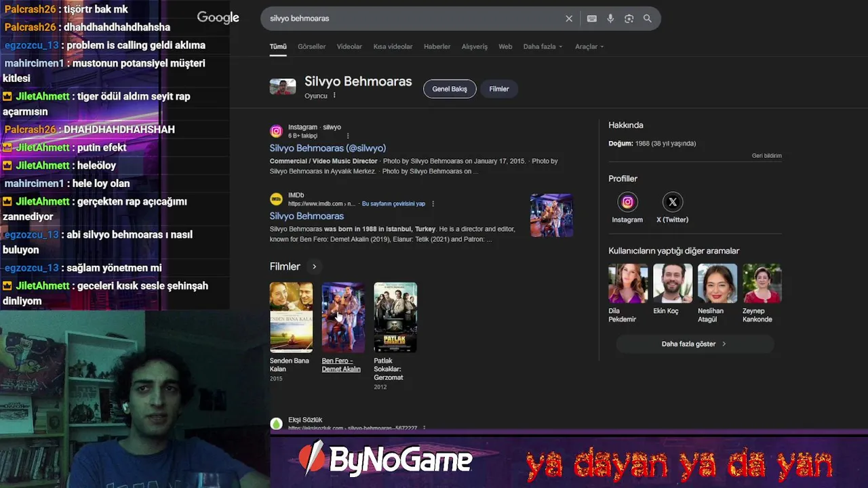This screenshot has width=868, height=488.
Task: Expand the Filmler section arrow
Action: (x=314, y=266)
